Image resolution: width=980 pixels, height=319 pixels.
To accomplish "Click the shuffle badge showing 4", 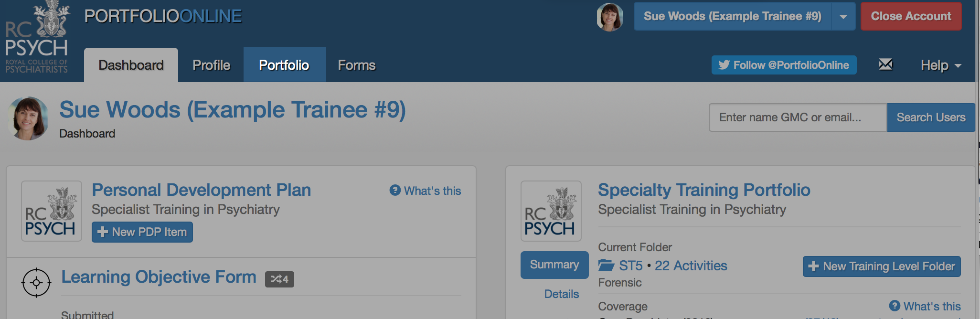I will (279, 279).
